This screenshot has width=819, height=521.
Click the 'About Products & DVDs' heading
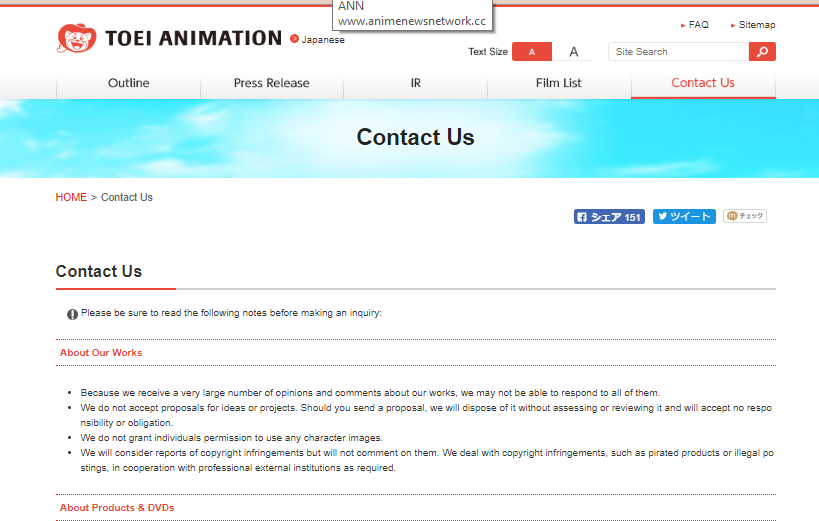[x=117, y=507]
